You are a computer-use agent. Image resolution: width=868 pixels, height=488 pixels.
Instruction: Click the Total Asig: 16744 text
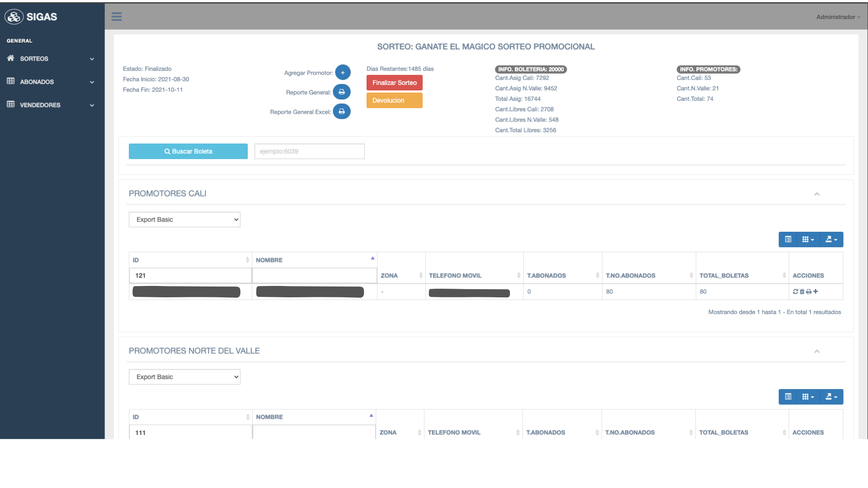click(518, 99)
